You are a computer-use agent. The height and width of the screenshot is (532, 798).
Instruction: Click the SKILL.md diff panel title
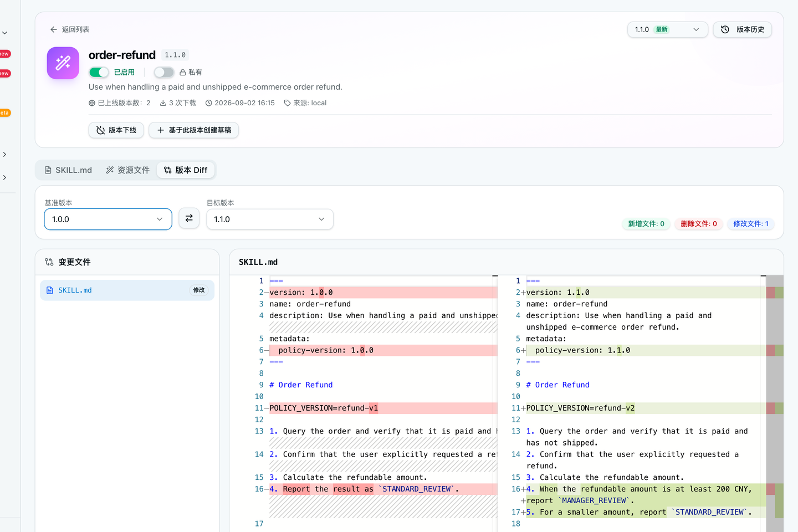[x=258, y=262]
